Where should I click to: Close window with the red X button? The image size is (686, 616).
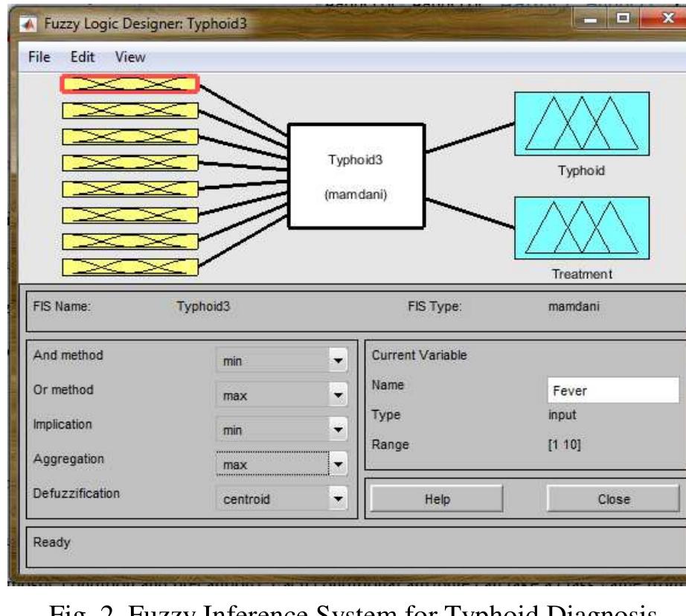coord(664,19)
